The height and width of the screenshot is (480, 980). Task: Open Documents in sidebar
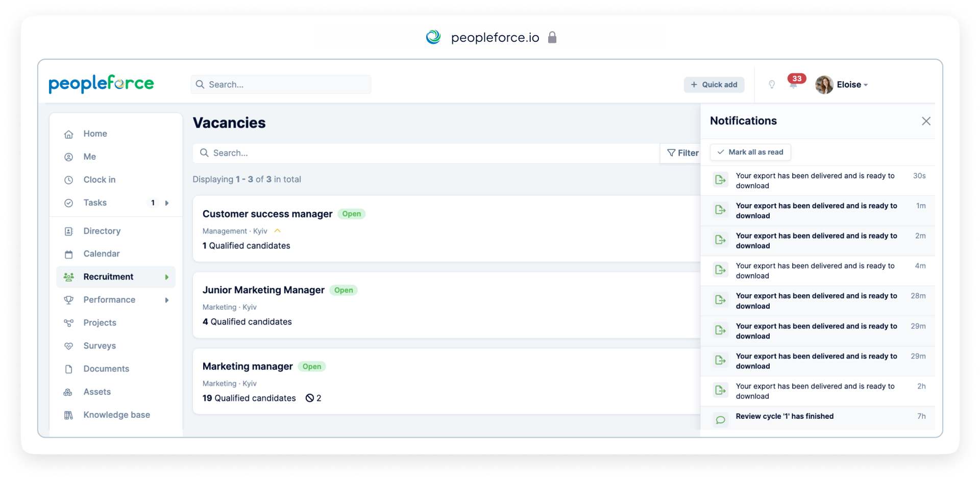pos(106,368)
